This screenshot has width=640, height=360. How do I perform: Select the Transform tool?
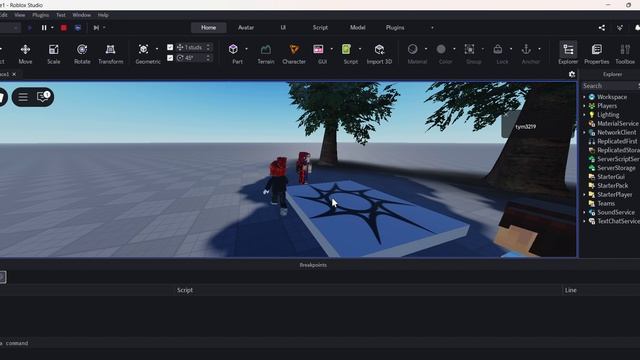pyautogui.click(x=110, y=53)
